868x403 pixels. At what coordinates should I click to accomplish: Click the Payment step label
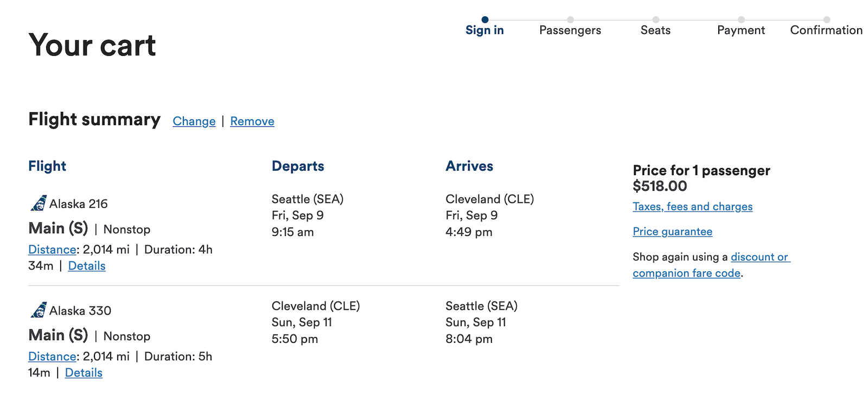(741, 30)
